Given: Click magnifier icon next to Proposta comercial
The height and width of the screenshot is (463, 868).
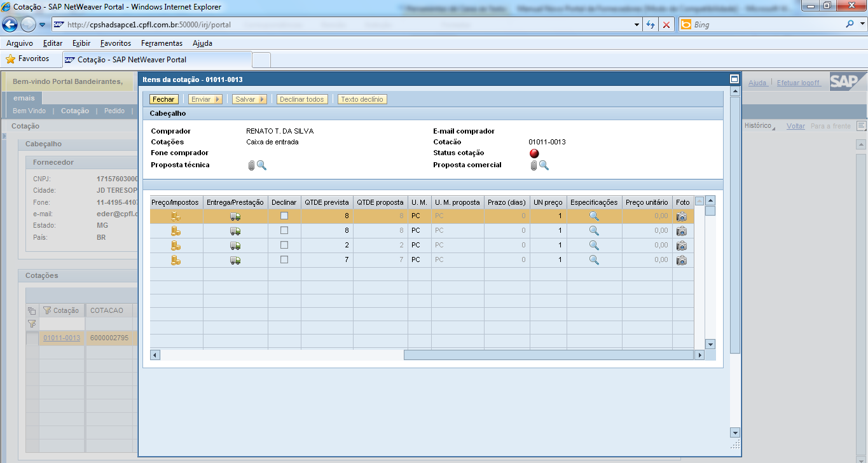Looking at the screenshot, I should (x=544, y=165).
